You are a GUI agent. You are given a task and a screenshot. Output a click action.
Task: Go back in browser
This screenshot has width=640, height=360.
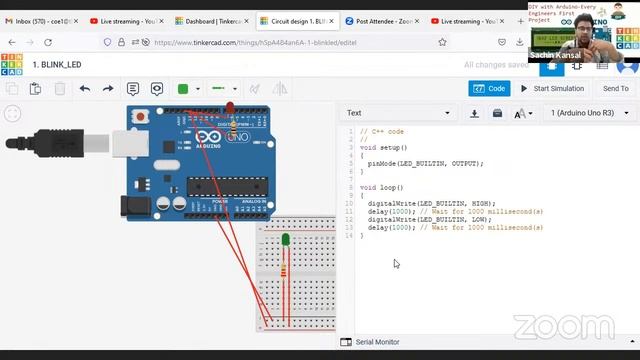click(12, 42)
